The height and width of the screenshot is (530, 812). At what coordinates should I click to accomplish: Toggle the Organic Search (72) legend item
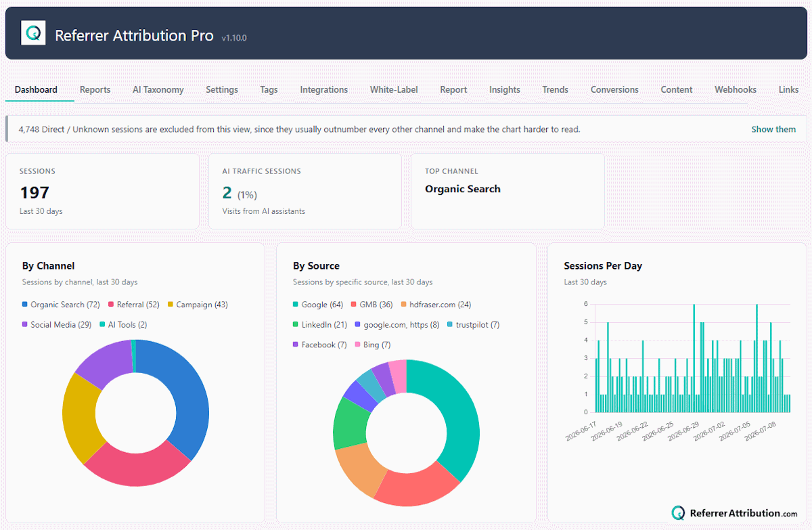[61, 305]
